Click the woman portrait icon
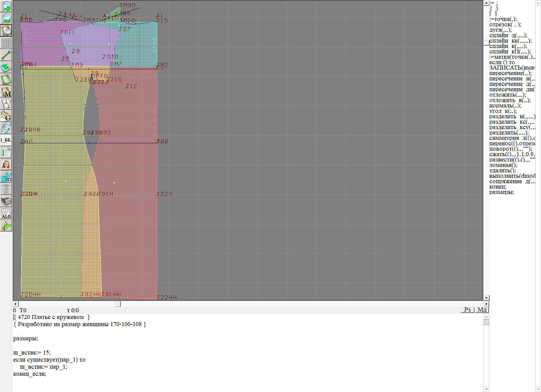The width and height of the screenshot is (541, 392). click(6, 165)
